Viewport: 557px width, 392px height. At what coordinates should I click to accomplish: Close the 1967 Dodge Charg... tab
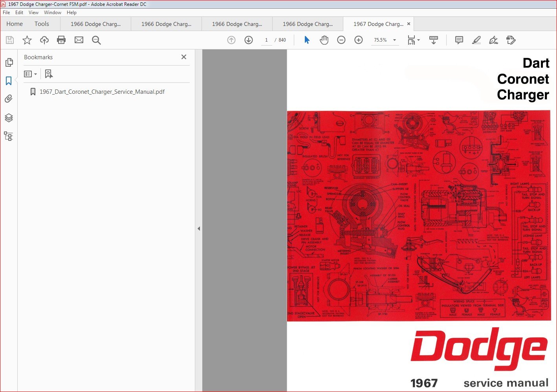409,24
